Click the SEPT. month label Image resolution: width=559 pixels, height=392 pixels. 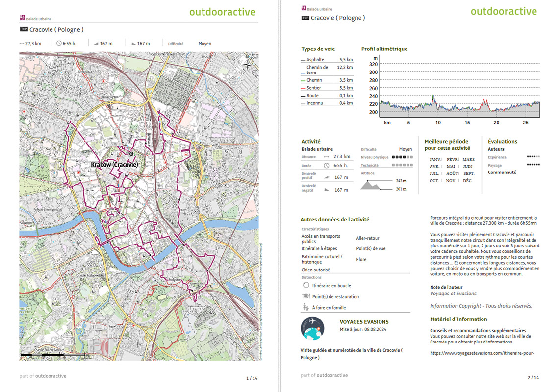click(469, 173)
